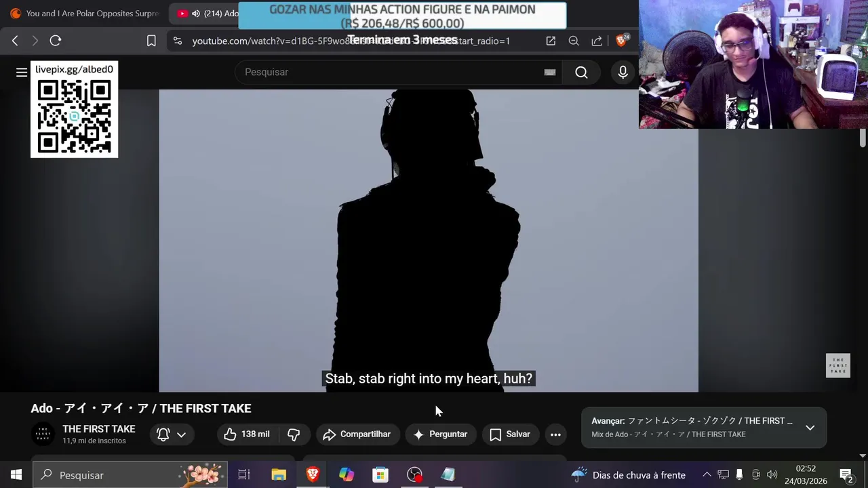Click the zoom magnifier icon in address bar
The image size is (868, 488).
574,41
